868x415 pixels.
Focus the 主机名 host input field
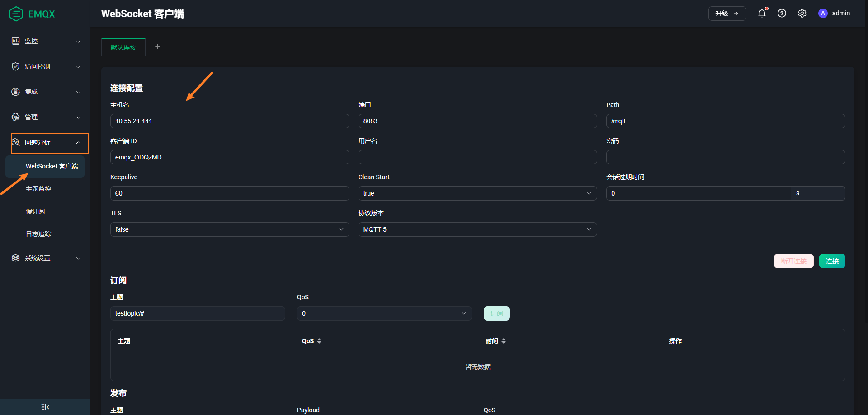(230, 121)
